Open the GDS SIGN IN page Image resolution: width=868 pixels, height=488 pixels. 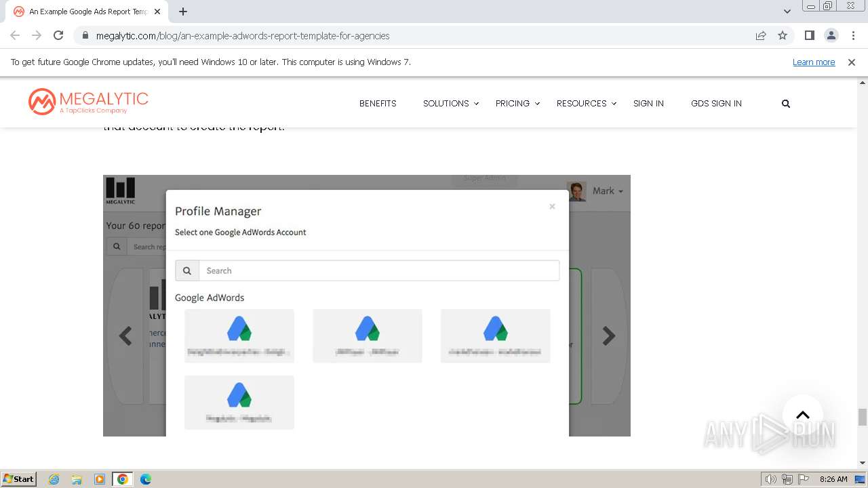point(716,104)
